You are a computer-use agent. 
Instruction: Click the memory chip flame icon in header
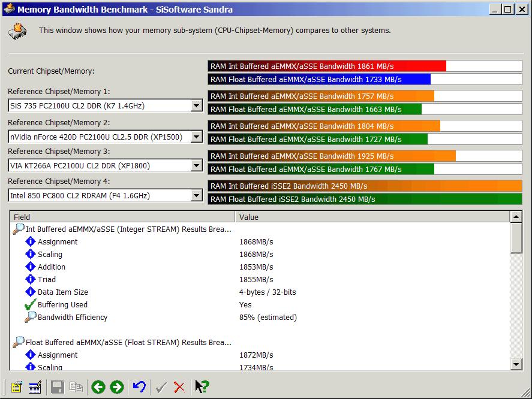[x=17, y=31]
